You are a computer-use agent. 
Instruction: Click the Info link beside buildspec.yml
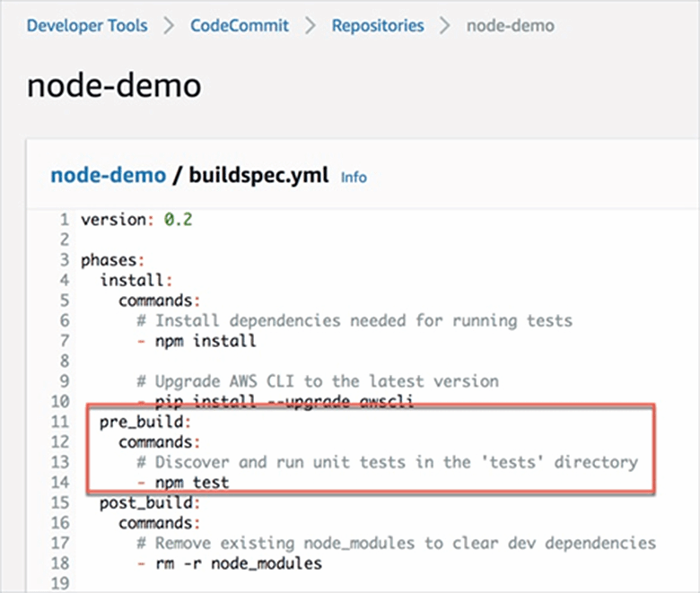354,177
